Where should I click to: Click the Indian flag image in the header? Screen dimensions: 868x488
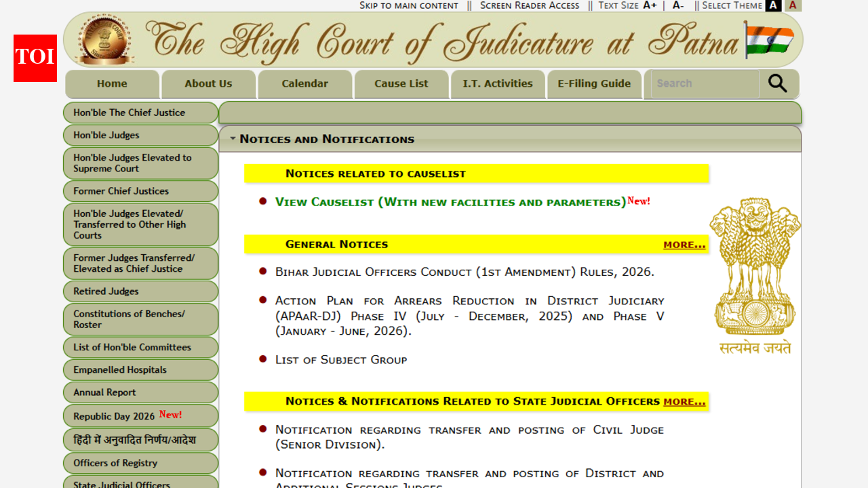coord(770,40)
